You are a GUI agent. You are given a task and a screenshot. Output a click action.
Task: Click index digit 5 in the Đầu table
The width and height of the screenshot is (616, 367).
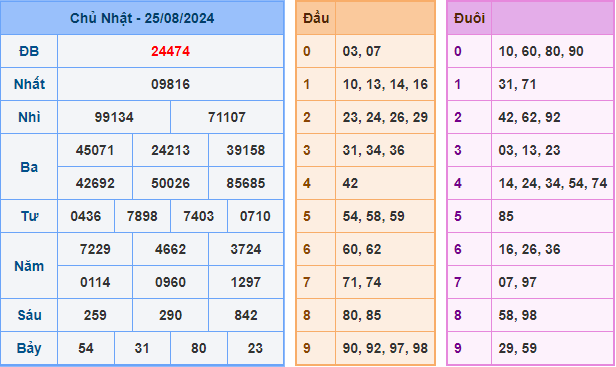click(x=307, y=216)
